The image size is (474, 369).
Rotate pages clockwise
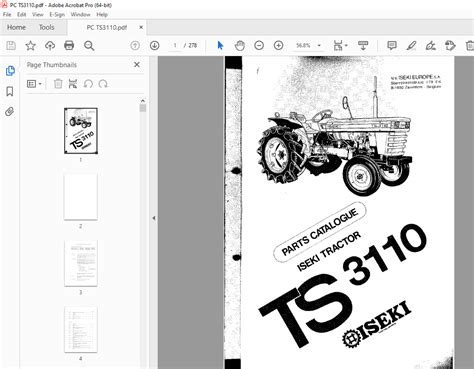[x=103, y=84]
